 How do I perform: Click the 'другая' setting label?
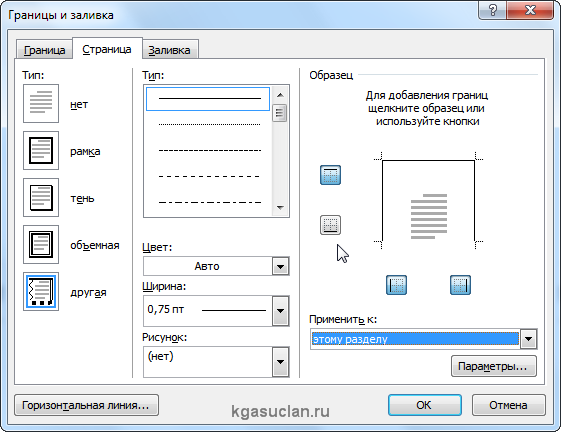point(88,292)
